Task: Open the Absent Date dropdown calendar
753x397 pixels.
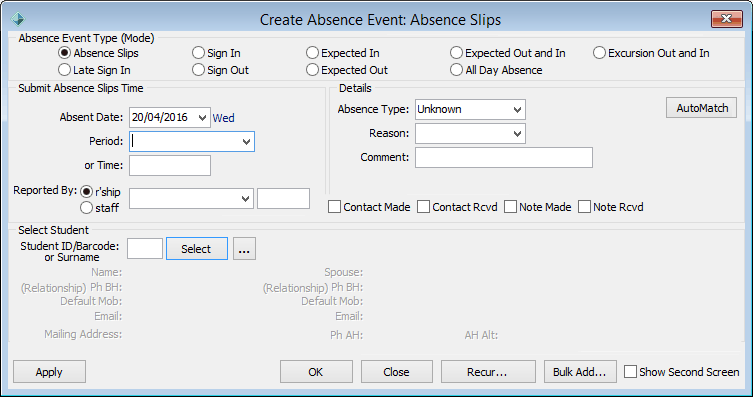Action: click(202, 118)
